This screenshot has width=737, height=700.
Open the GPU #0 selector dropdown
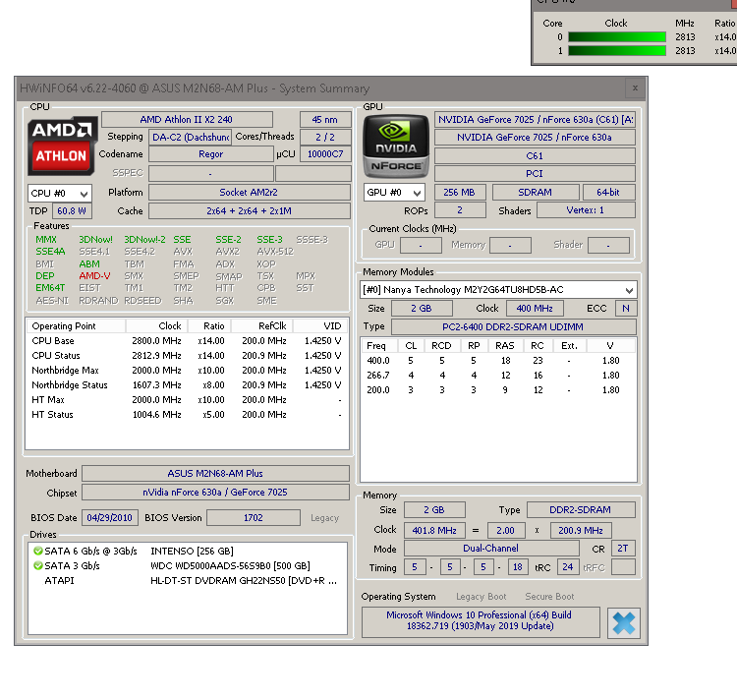point(394,193)
